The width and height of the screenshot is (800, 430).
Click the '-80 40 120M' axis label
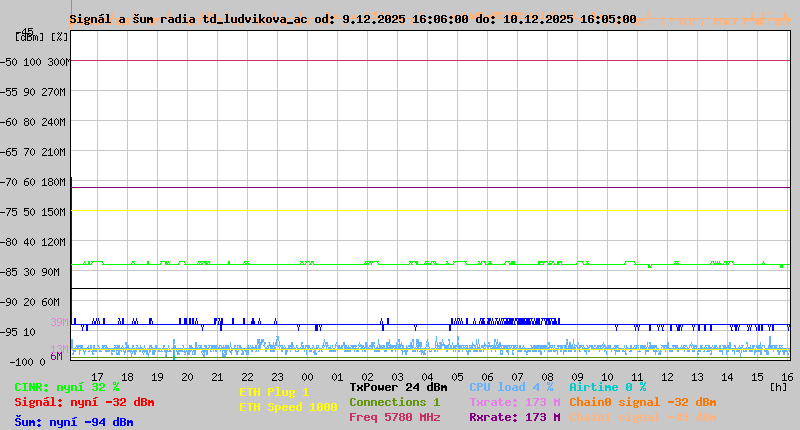(33, 242)
